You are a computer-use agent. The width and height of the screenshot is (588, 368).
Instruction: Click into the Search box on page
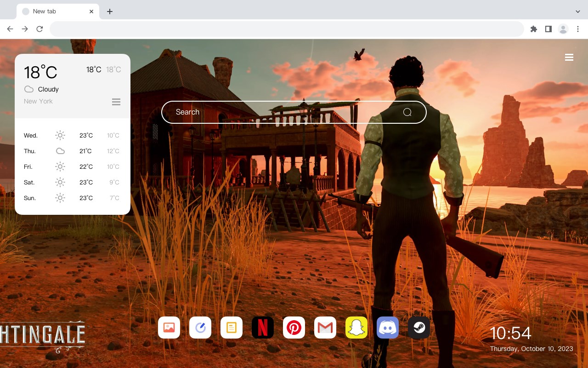294,112
